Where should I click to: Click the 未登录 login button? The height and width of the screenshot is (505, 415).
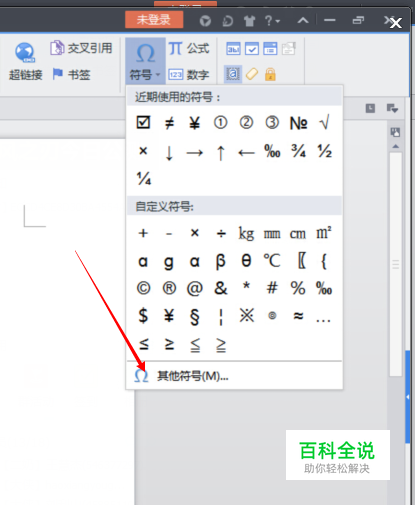click(x=154, y=20)
